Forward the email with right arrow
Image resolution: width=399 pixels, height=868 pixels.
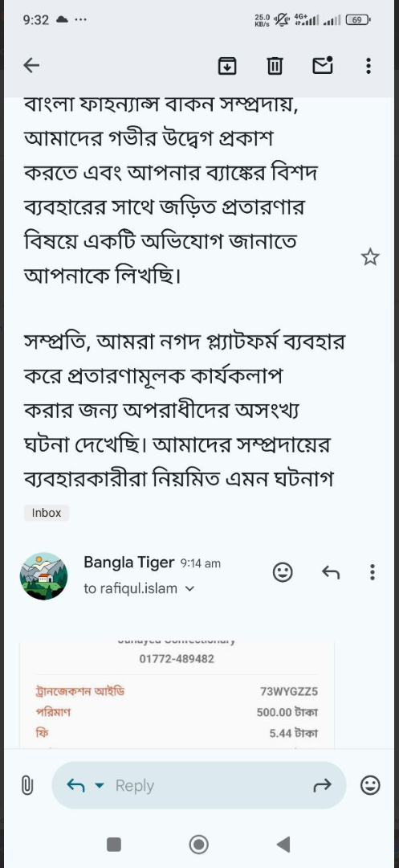coord(322,784)
